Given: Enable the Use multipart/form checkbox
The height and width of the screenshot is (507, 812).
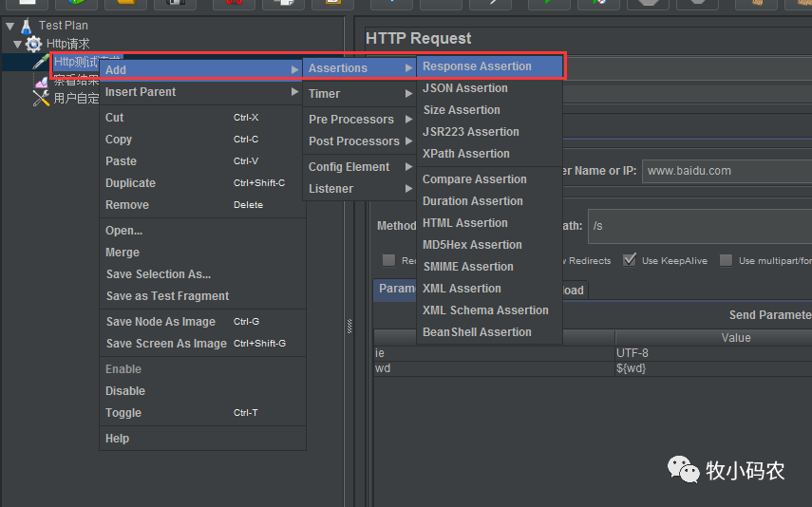Looking at the screenshot, I should (726, 260).
